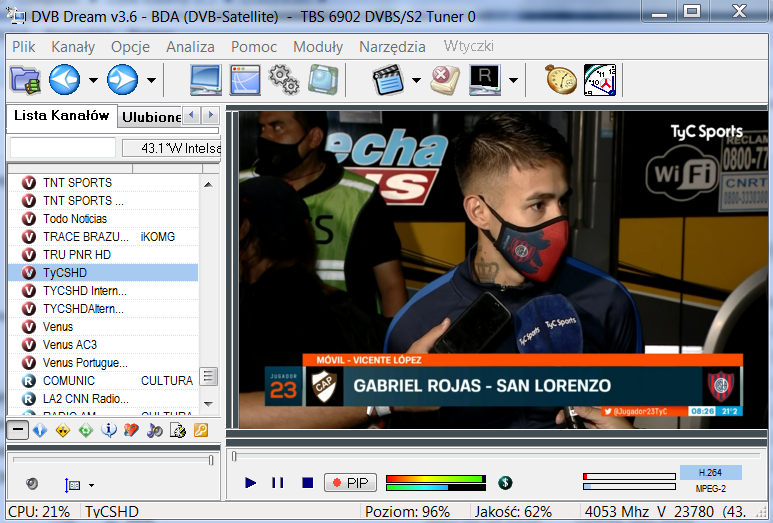
Task: Click the PIP record button
Action: tap(351, 483)
